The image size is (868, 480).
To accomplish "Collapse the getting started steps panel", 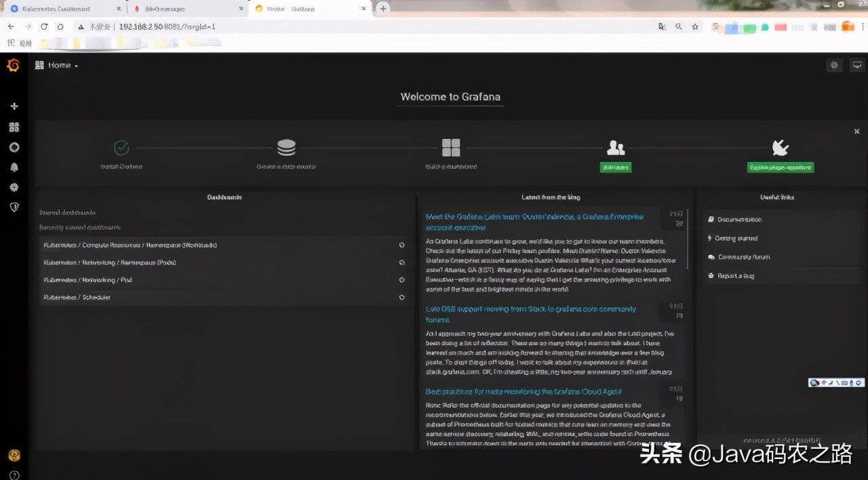I will tap(856, 131).
